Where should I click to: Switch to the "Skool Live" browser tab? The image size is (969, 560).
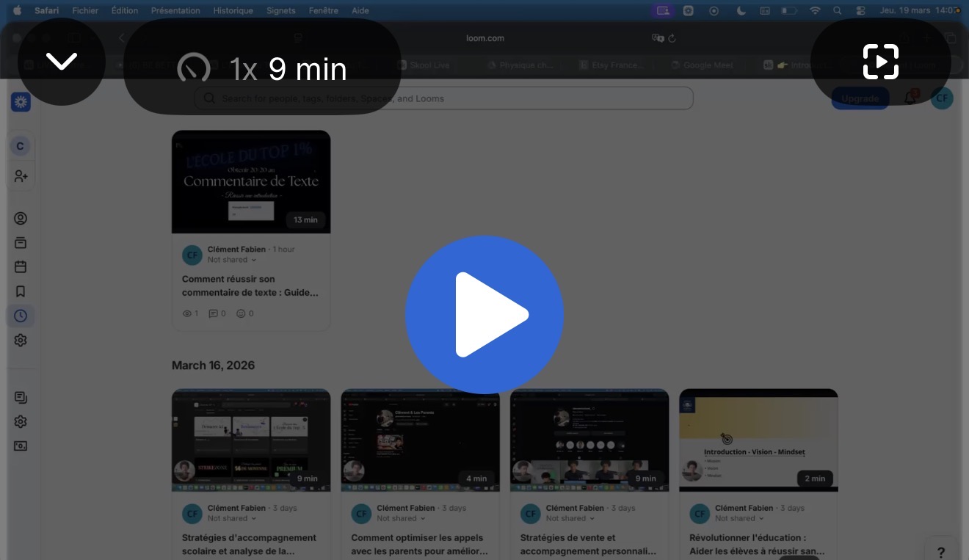[424, 65]
